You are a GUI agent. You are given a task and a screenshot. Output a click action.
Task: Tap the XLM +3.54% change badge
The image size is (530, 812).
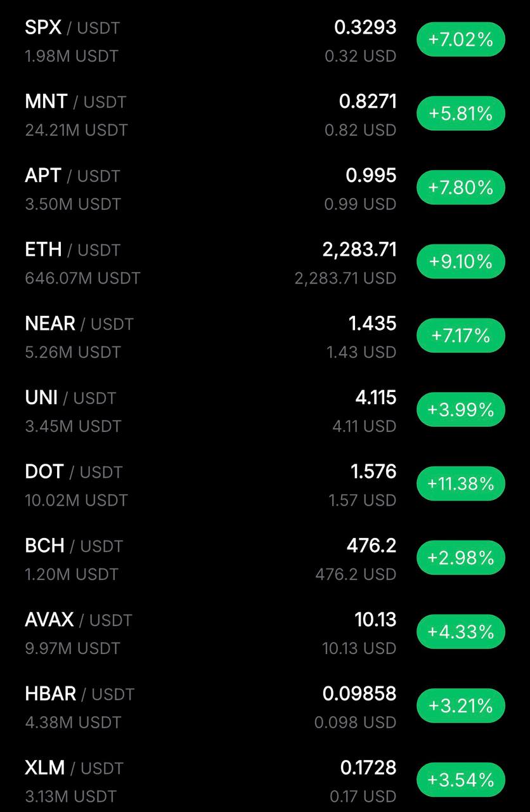[460, 780]
